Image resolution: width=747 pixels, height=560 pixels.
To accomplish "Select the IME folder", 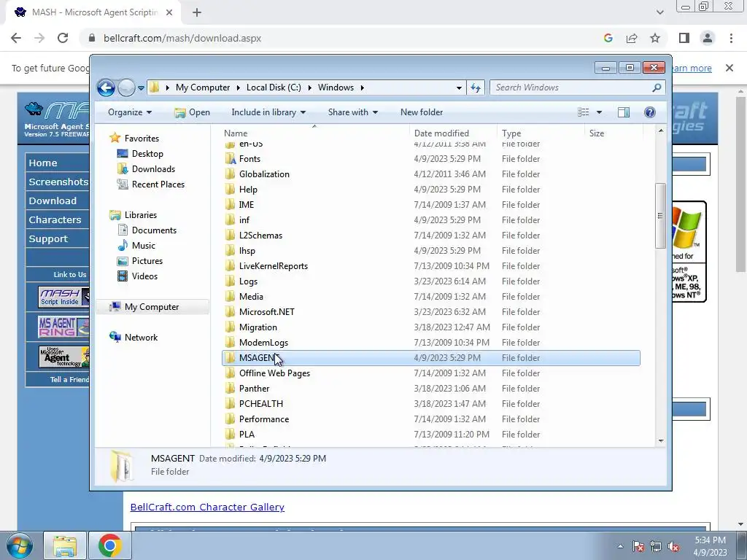I will [x=430, y=205].
